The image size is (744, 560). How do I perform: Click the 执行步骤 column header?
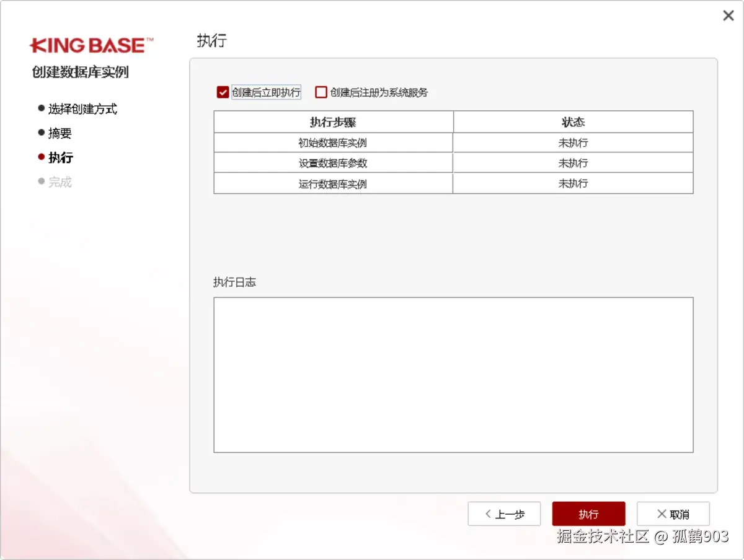coord(334,122)
